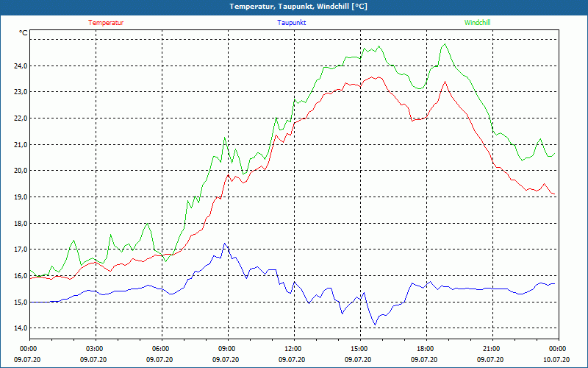Click the 23,0 y-axis value
The height and width of the screenshot is (368, 588).
pyautogui.click(x=21, y=92)
